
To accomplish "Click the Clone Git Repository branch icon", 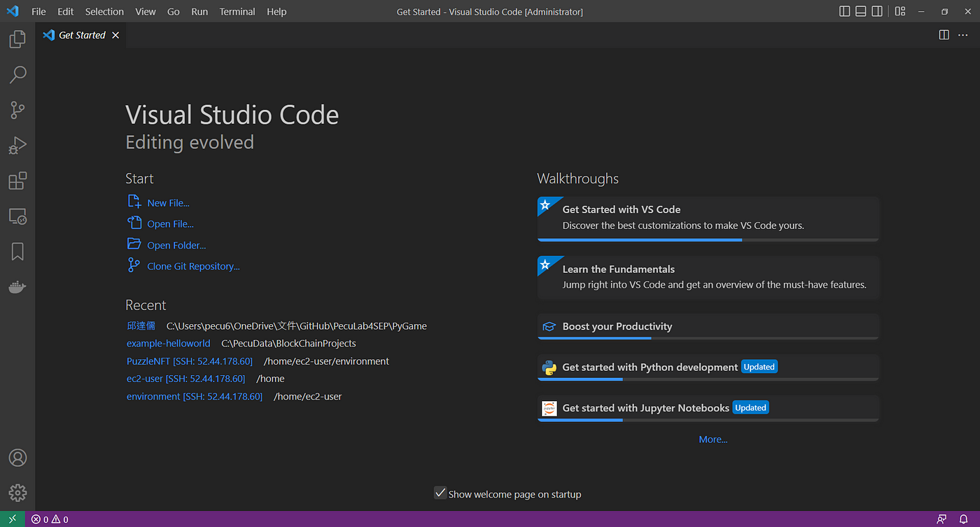I will [x=134, y=265].
